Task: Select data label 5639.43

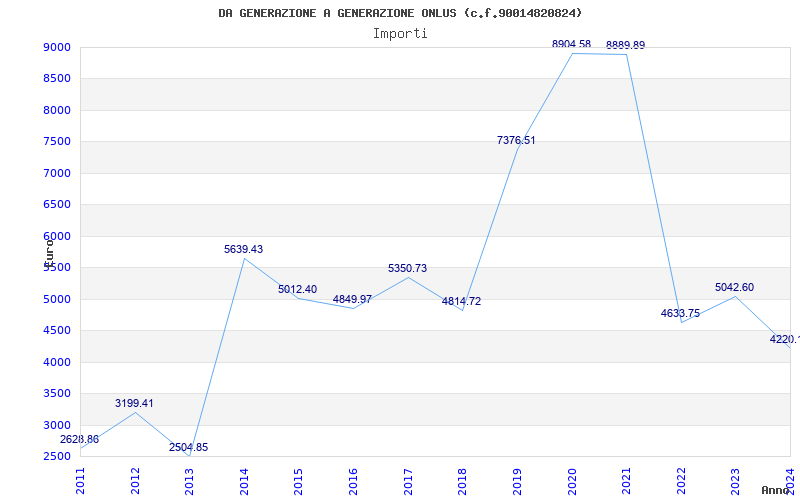Action: pyautogui.click(x=243, y=249)
